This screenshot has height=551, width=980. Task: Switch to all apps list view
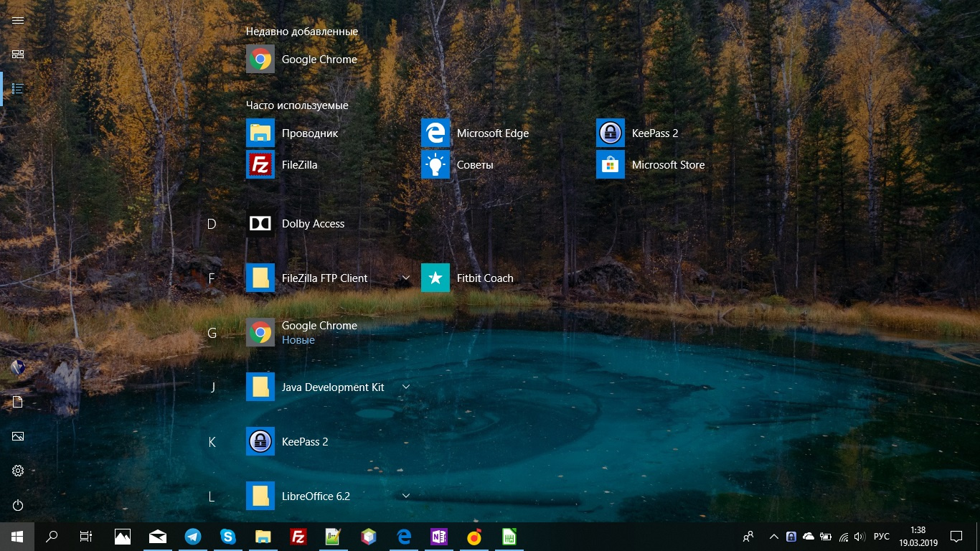click(x=18, y=89)
